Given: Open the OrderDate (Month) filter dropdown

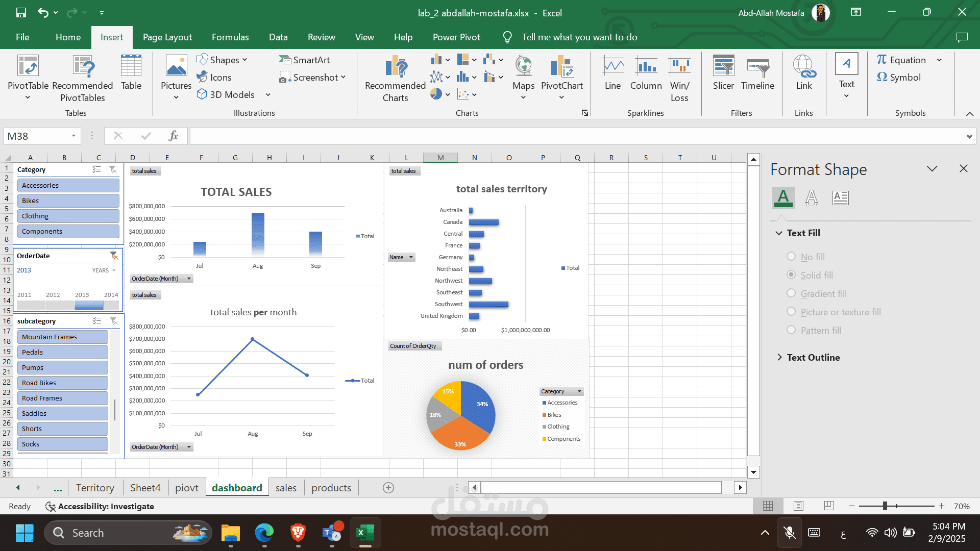Looking at the screenshot, I should [189, 279].
